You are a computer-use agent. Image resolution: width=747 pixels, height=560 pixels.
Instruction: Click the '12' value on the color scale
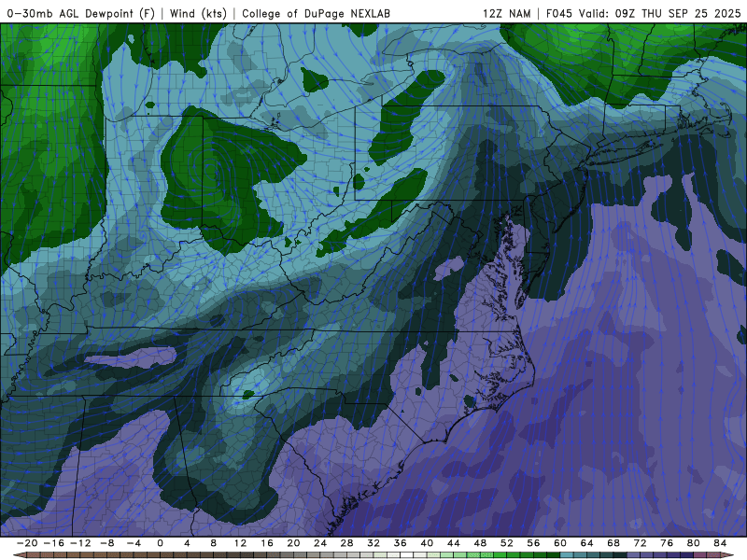(240, 543)
